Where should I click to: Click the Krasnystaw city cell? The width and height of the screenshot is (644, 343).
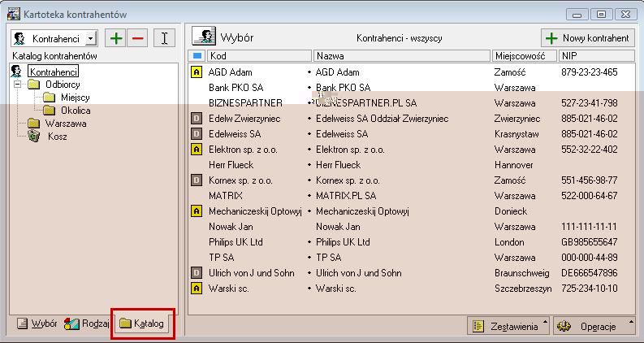[x=516, y=134]
